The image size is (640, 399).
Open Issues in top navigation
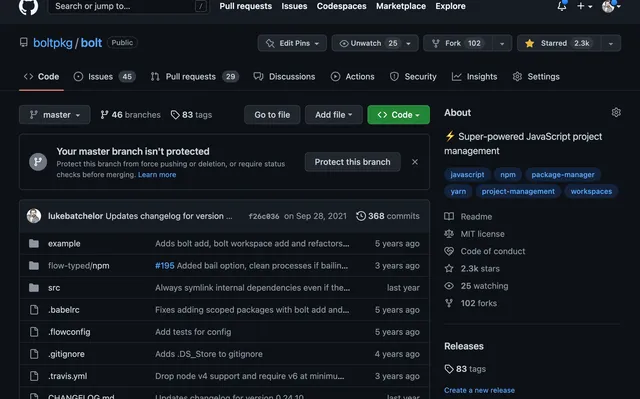click(294, 6)
